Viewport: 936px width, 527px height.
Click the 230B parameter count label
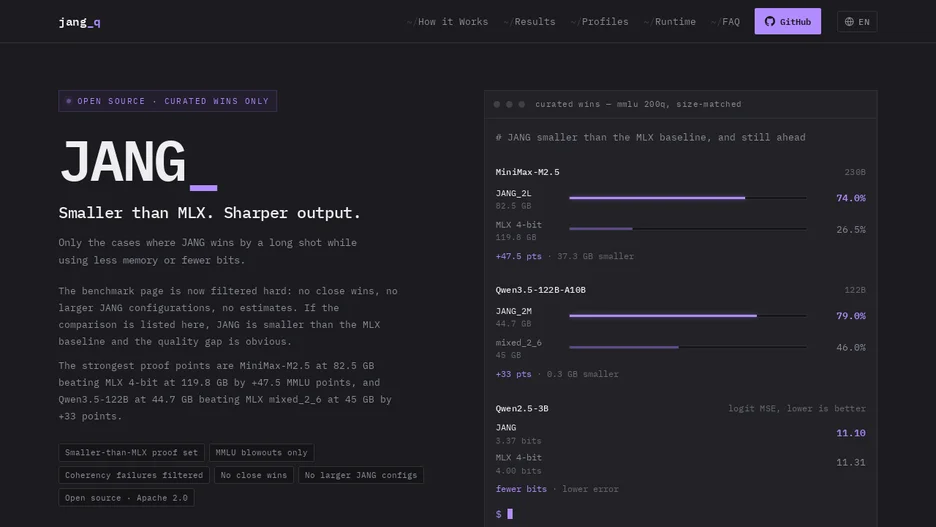click(x=855, y=172)
